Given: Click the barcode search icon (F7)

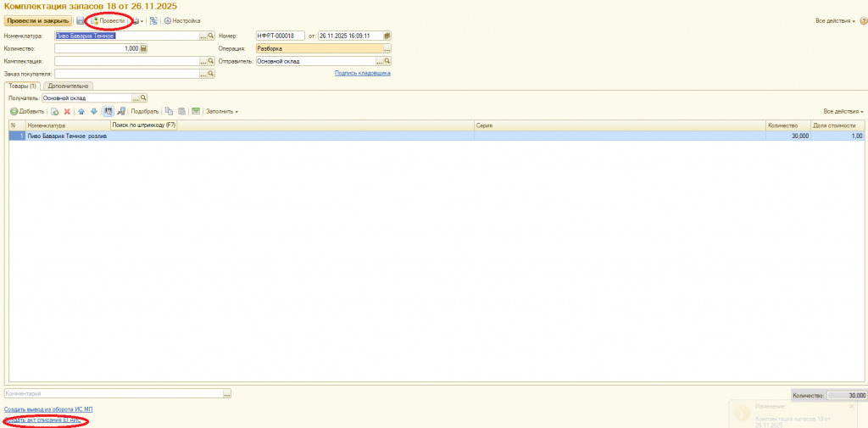Looking at the screenshot, I should pos(108,111).
